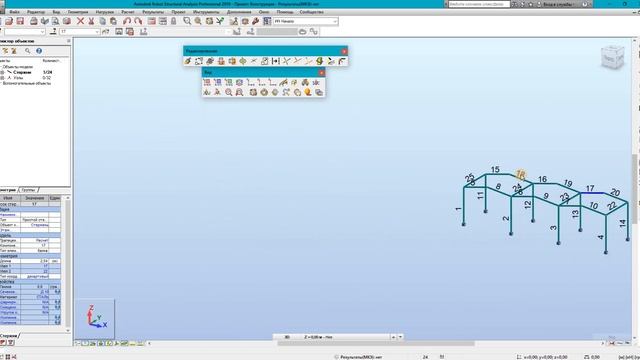Click the XYZ axis indicator icon
This screenshot has width=640, height=360.
pos(96,317)
